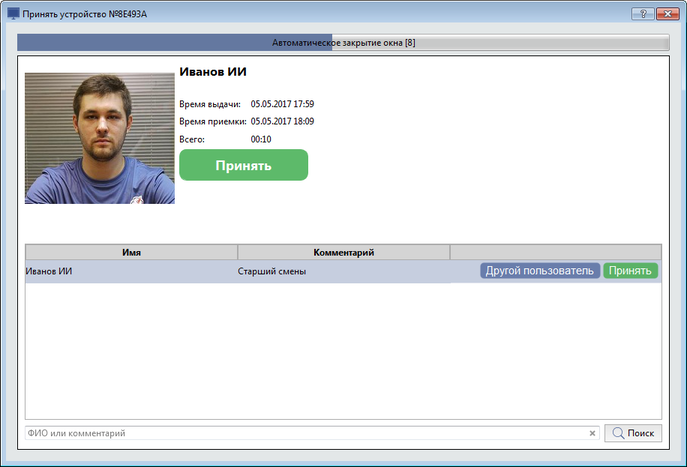Click the auto-close countdown progress bar
This screenshot has width=687, height=467.
pos(343,43)
